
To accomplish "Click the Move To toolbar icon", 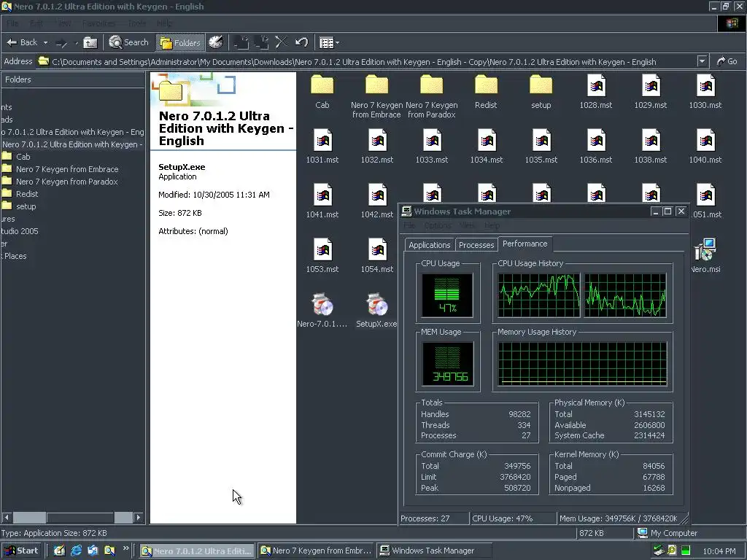I will click(x=241, y=42).
